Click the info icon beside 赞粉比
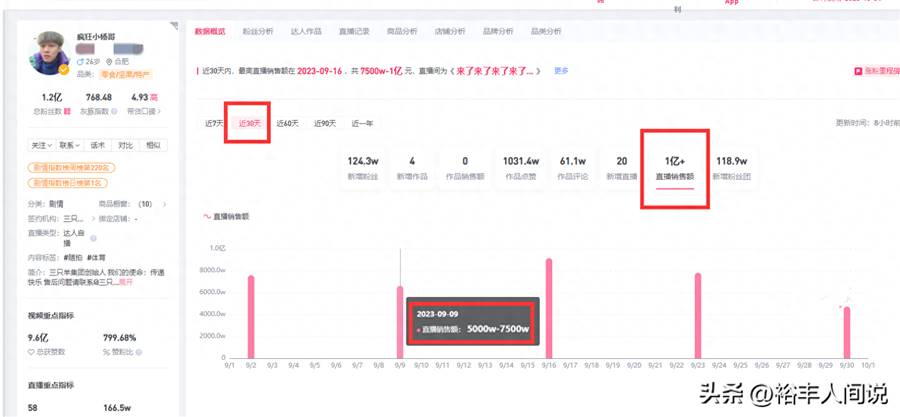This screenshot has width=900, height=417. pyautogui.click(x=139, y=352)
